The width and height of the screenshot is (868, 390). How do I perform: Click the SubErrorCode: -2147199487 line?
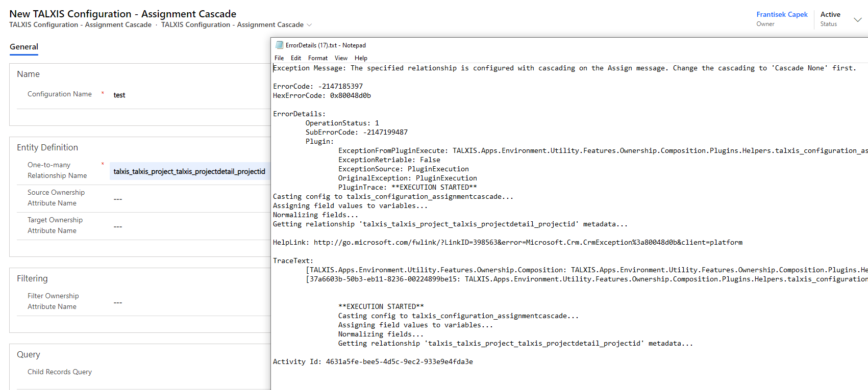pyautogui.click(x=357, y=132)
